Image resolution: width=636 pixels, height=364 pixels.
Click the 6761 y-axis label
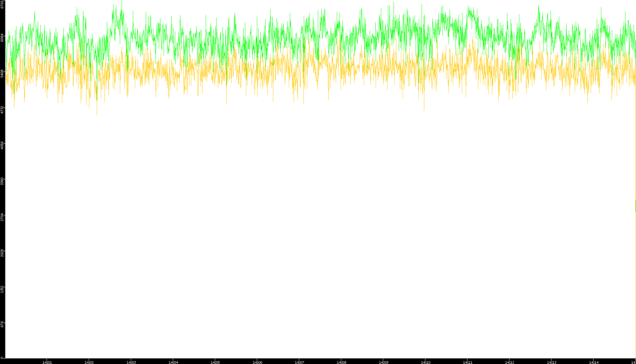click(x=2, y=4)
